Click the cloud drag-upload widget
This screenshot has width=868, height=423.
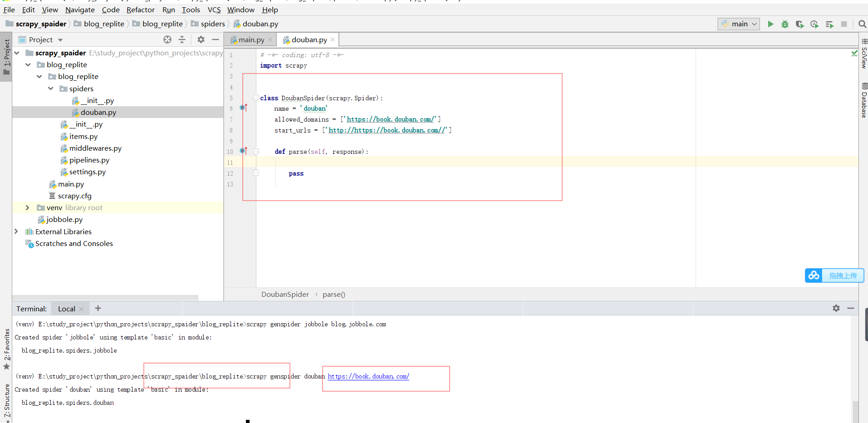(x=834, y=275)
